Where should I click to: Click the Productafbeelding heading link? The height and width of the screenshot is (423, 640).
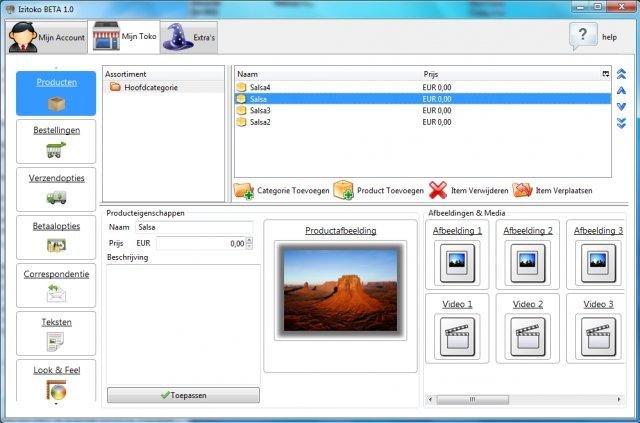point(341,231)
